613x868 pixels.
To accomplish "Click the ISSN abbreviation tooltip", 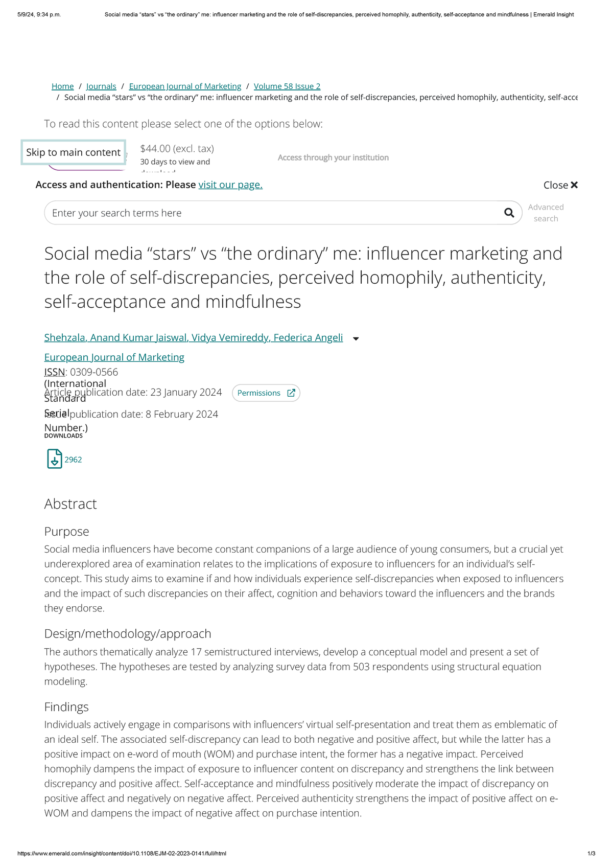I will (x=54, y=372).
